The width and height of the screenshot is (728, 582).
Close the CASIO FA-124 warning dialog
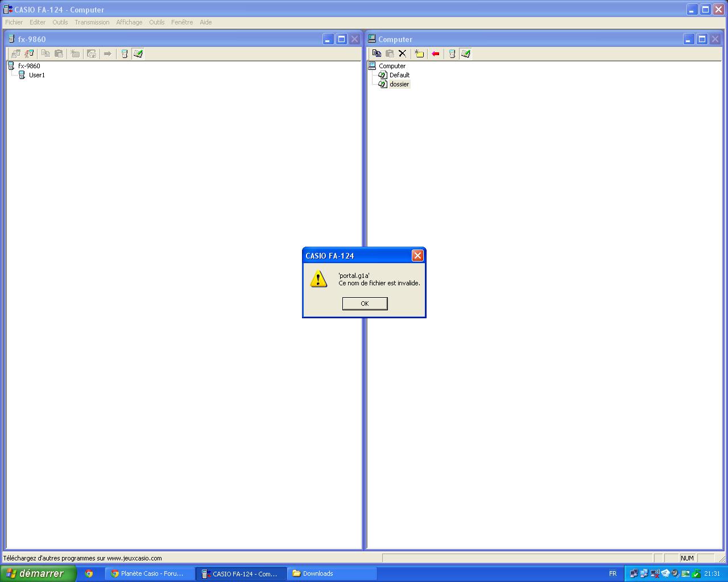click(x=417, y=256)
